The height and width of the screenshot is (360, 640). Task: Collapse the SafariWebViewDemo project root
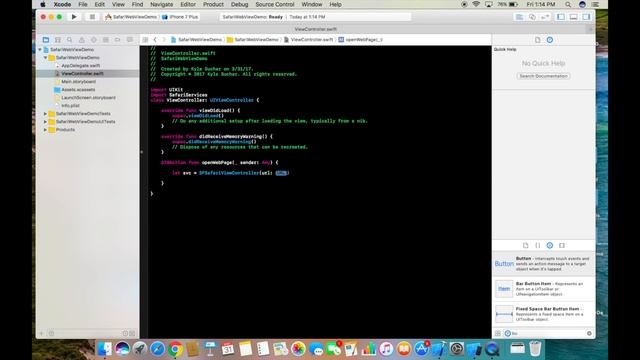[40, 49]
